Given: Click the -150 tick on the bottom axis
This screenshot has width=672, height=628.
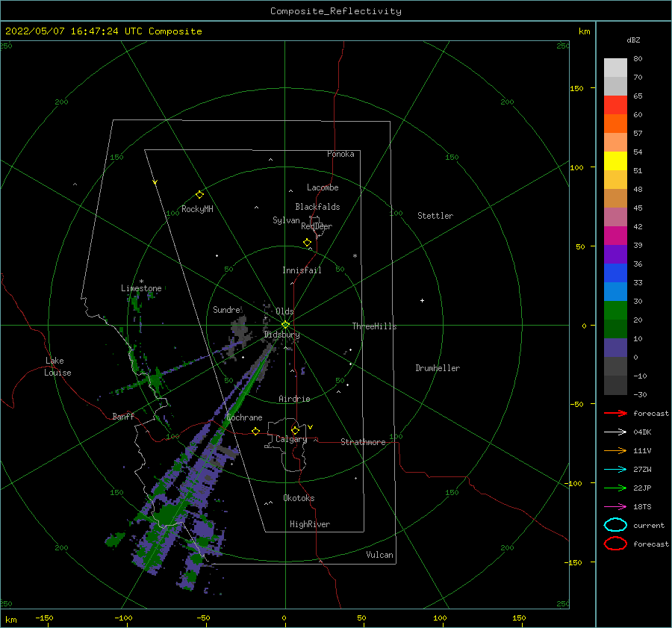Looking at the screenshot, I should click(x=44, y=618).
